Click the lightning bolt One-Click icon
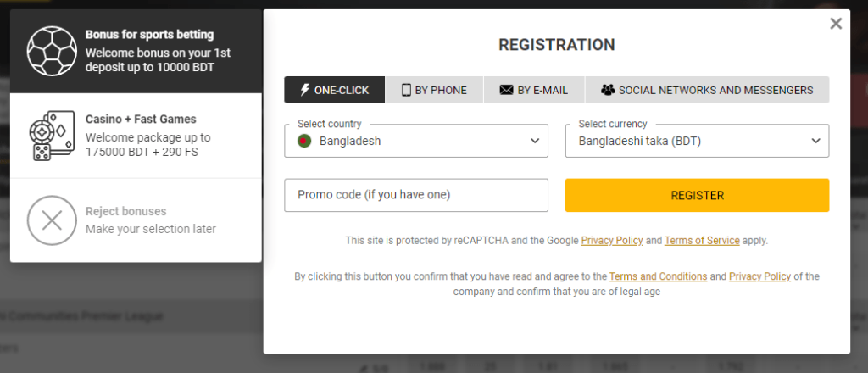Viewport: 868px width, 373px height. tap(304, 90)
